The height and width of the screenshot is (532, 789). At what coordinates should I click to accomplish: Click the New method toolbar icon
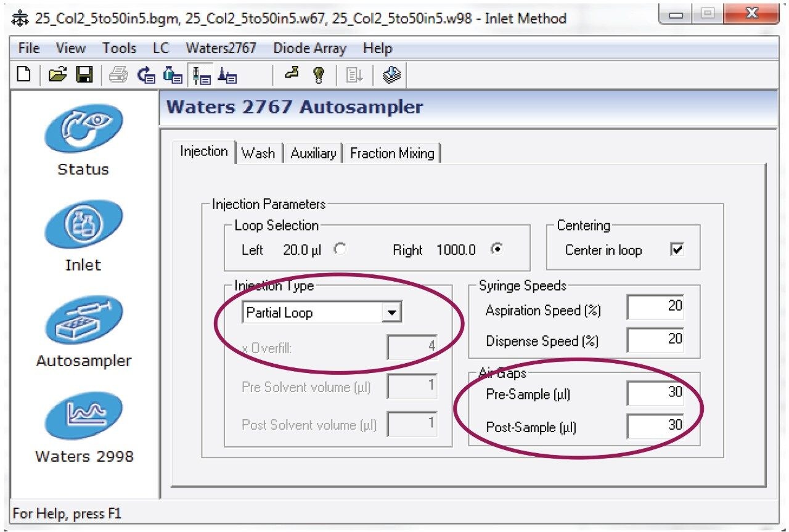point(23,75)
